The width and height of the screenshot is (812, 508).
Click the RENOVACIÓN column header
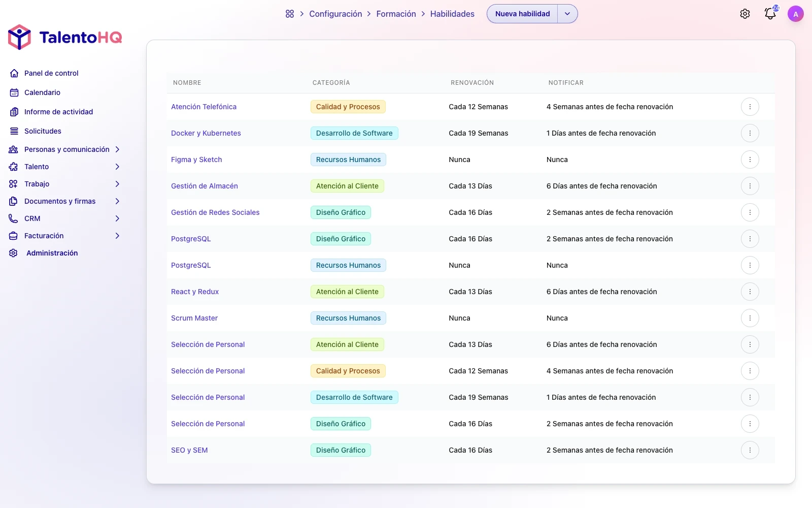(472, 83)
